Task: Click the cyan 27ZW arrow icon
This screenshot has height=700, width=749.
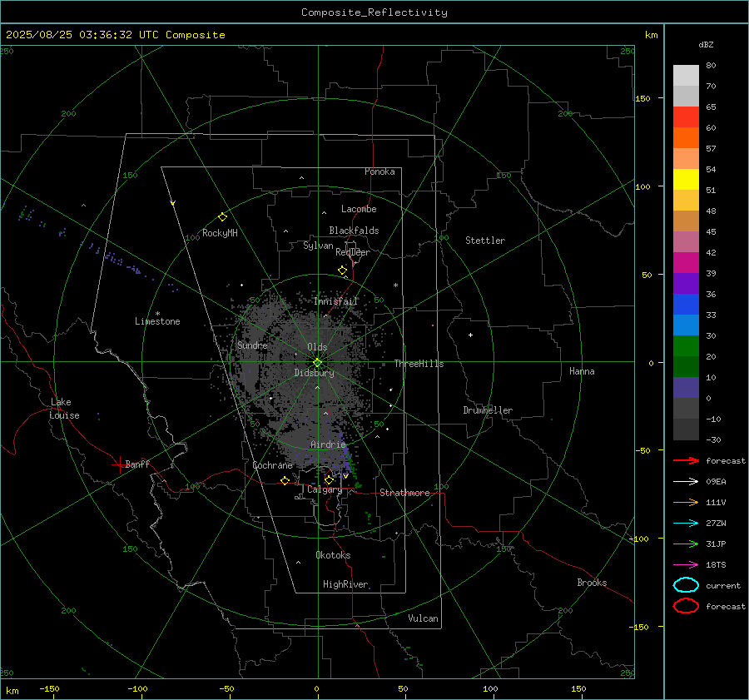Action: pos(686,524)
